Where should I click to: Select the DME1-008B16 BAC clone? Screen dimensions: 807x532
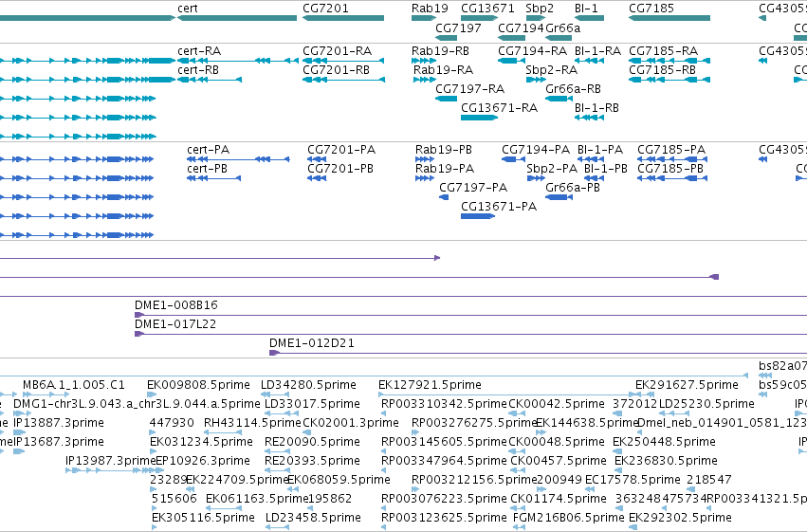[470, 315]
